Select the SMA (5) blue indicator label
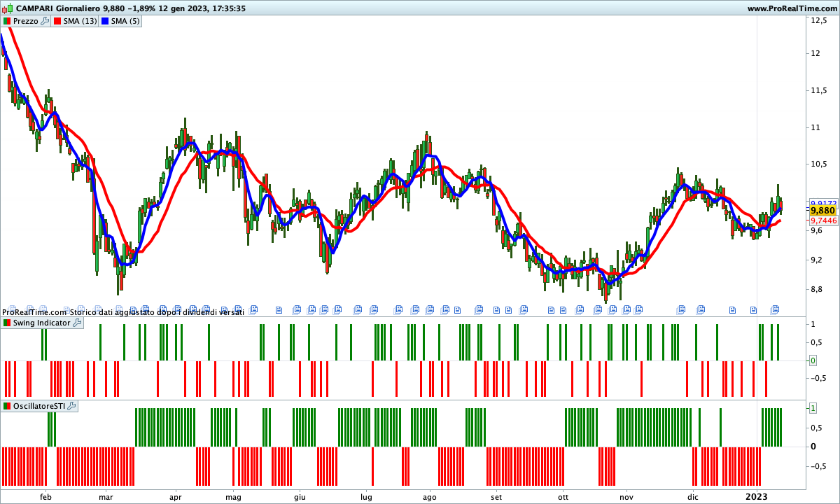 [x=125, y=21]
